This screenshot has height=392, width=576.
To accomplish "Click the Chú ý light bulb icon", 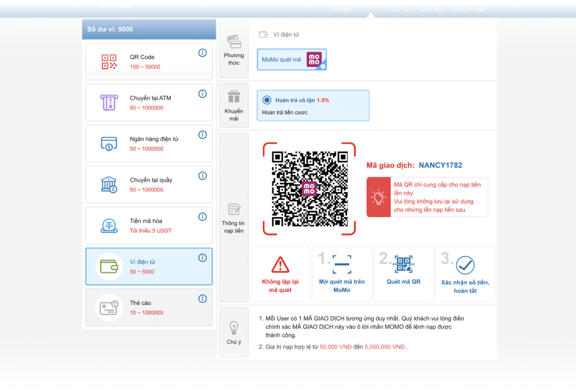I will [234, 328].
